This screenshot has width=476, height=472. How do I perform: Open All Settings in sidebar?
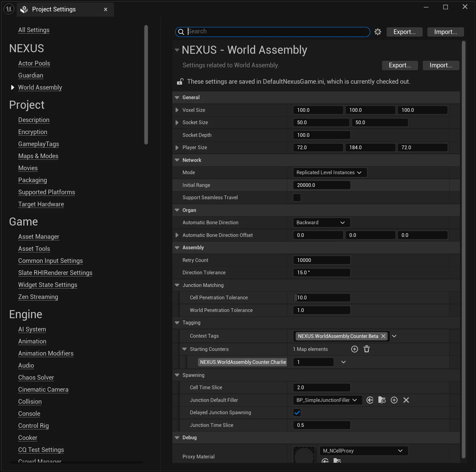pyautogui.click(x=34, y=30)
